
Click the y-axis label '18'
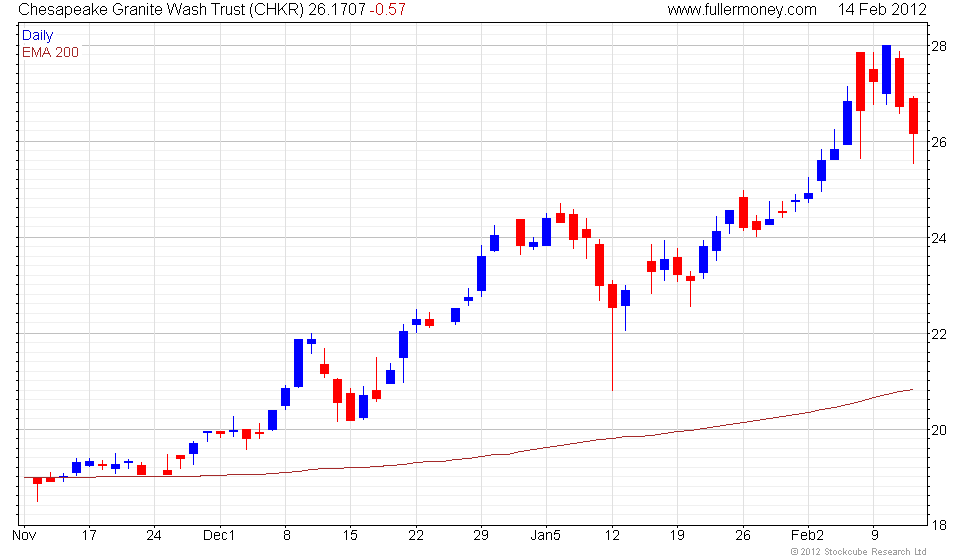pyautogui.click(x=939, y=526)
